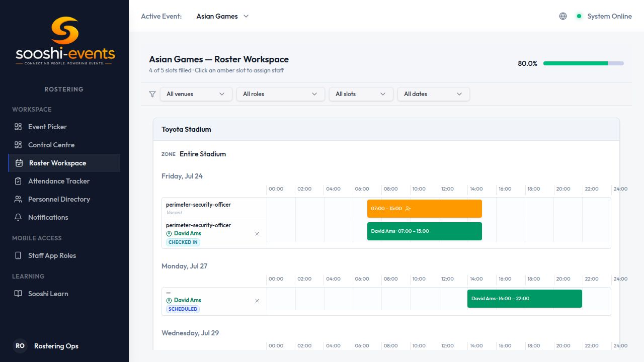Viewport: 644px width, 362px height.
Task: Click the Sooshi-Events logo
Action: click(x=65, y=41)
